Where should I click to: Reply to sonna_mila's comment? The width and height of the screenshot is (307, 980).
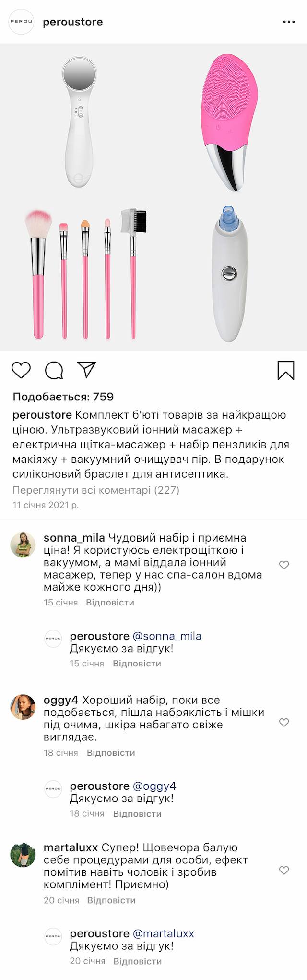(110, 602)
